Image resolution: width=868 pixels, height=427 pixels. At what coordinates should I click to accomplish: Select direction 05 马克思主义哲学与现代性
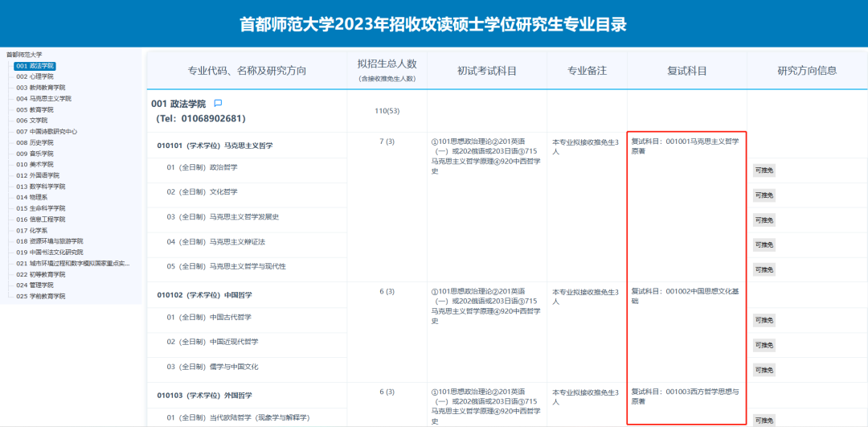[x=227, y=266]
